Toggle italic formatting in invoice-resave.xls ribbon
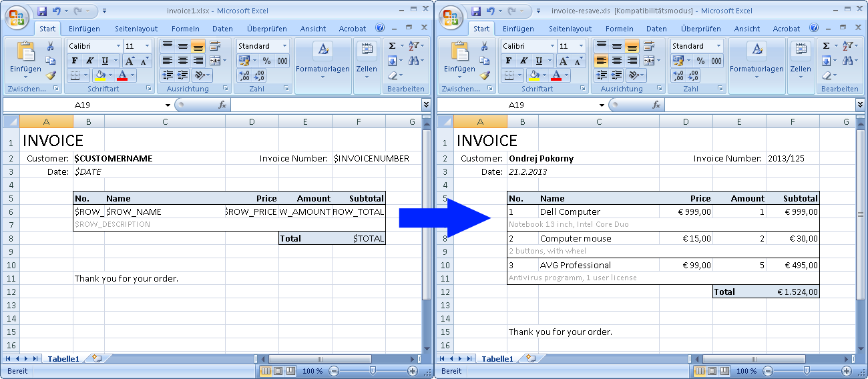Screen dimensions: 868x379 (524, 61)
